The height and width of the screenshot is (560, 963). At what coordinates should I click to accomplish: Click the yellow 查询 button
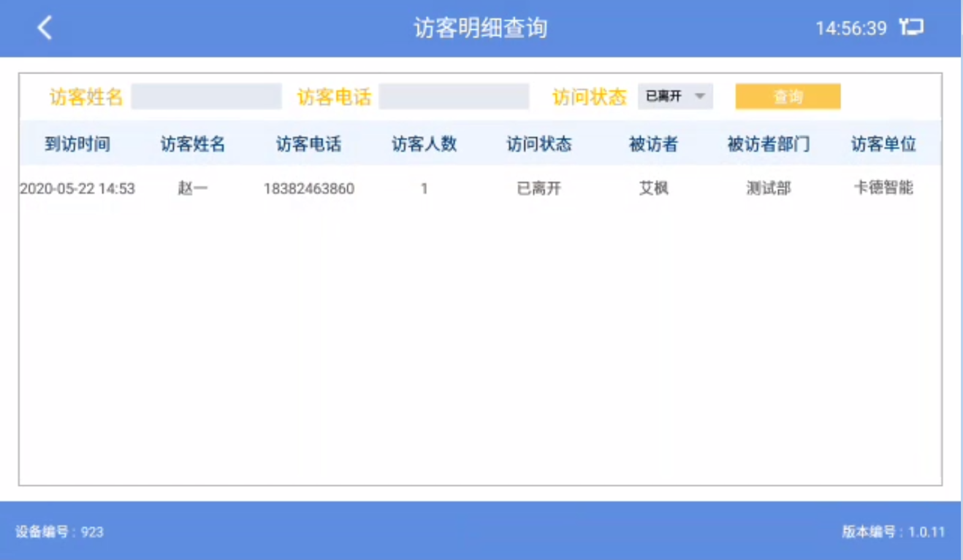(x=788, y=96)
